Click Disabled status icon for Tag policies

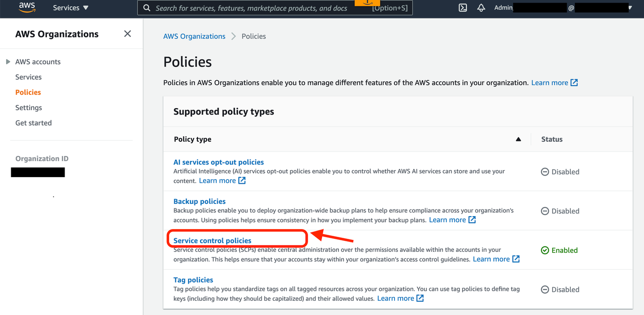[545, 290]
